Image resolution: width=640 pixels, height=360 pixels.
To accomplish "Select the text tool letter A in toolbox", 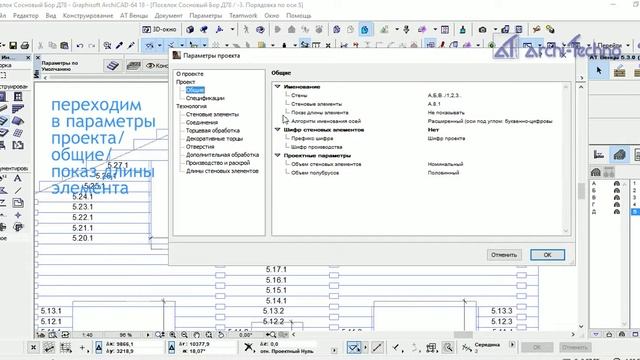I will click(18, 178).
